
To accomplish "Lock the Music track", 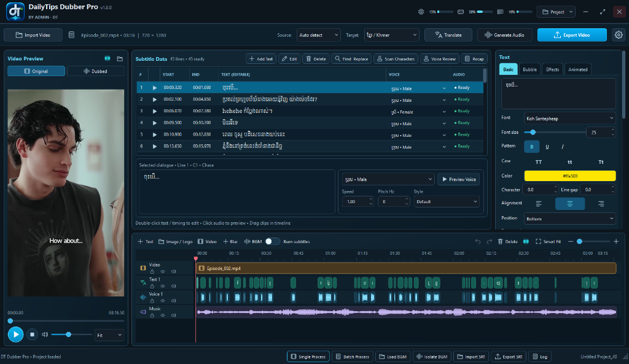I will 152,316.
